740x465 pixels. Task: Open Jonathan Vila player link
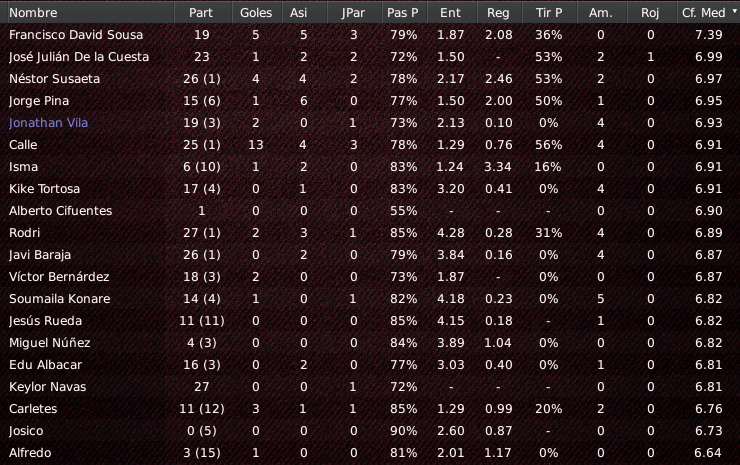click(x=48, y=123)
